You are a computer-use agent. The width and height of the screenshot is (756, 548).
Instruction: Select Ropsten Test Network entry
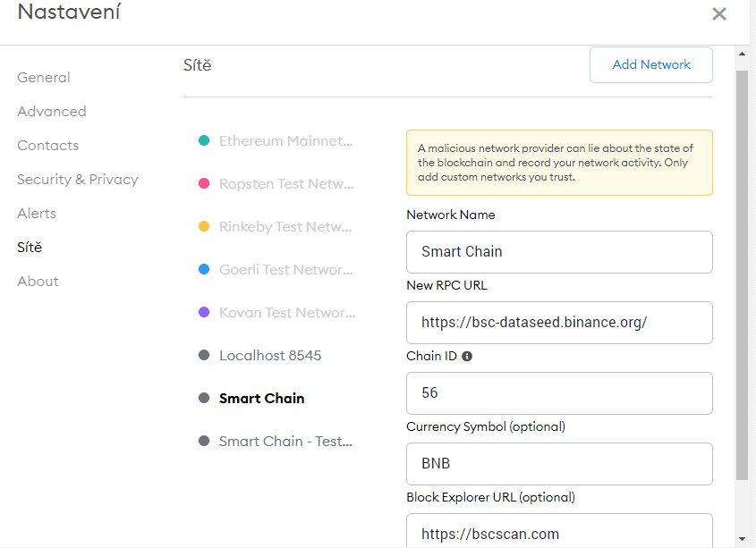pyautogui.click(x=285, y=184)
